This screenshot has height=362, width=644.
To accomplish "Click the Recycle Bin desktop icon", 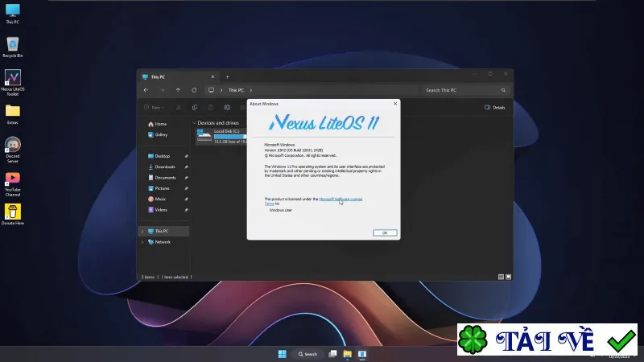I will point(12,47).
